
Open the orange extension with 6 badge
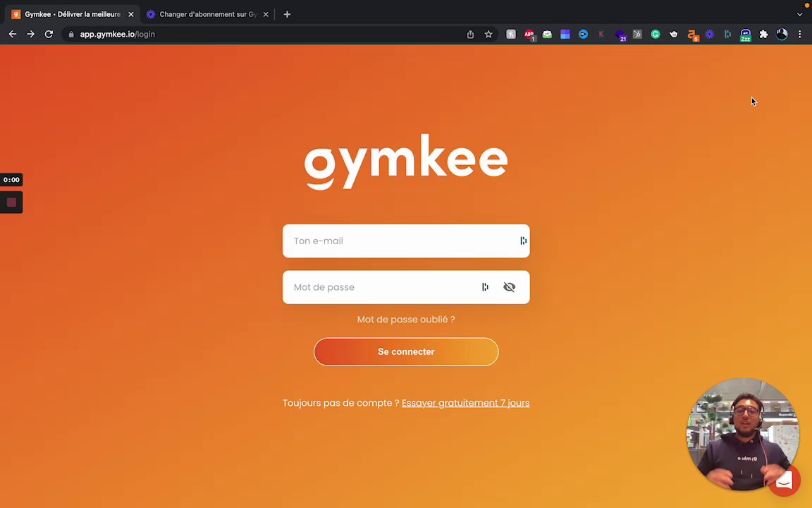point(692,35)
